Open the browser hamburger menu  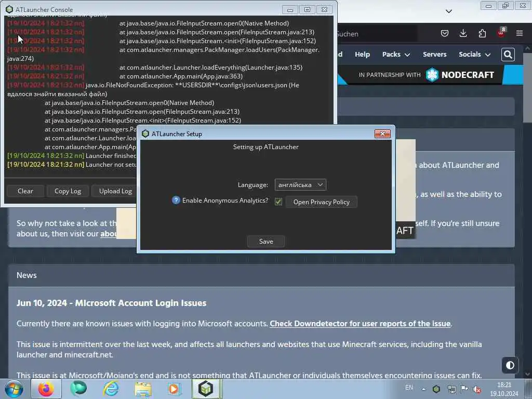coord(520,33)
